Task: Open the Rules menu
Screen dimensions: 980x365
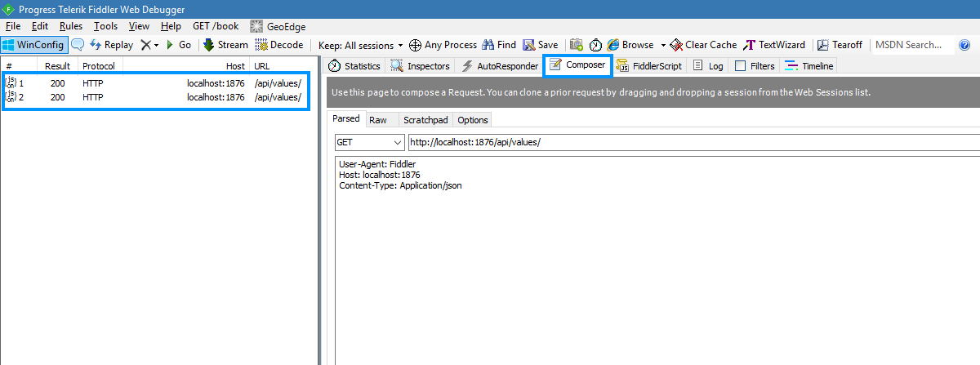Action: point(71,26)
